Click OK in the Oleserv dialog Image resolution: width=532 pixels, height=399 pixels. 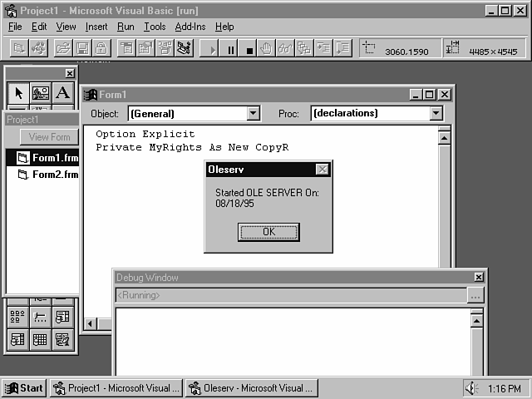click(x=268, y=232)
